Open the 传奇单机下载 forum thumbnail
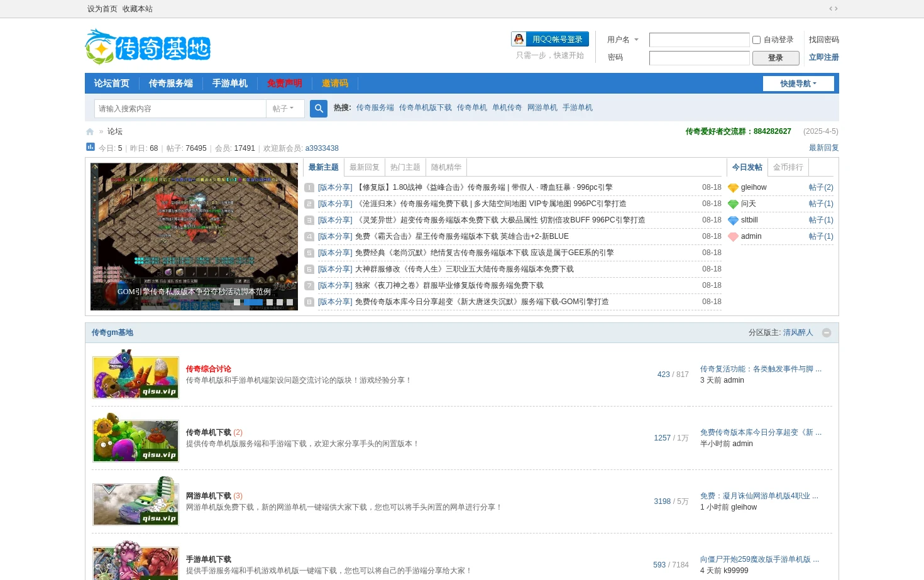 pos(136,438)
